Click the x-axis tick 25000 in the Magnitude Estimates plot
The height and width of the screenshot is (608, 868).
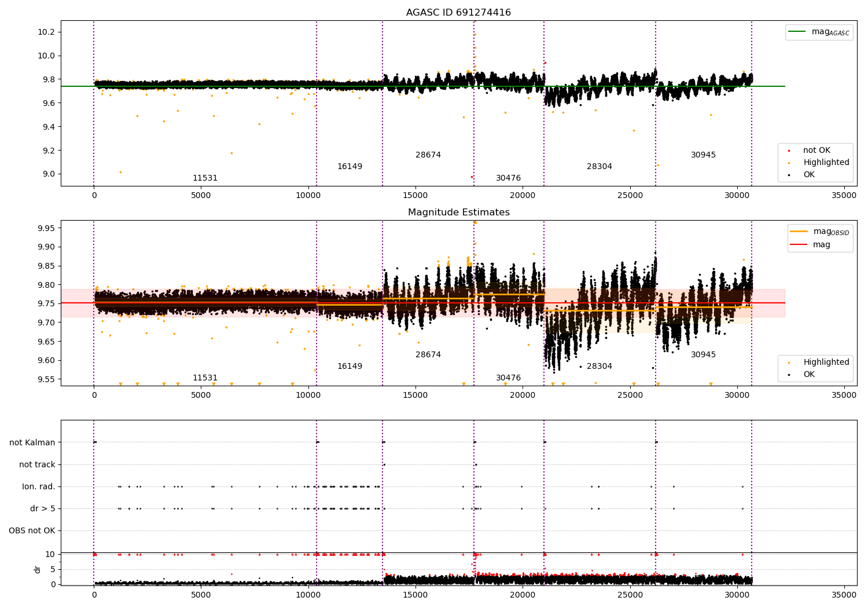tap(630, 395)
